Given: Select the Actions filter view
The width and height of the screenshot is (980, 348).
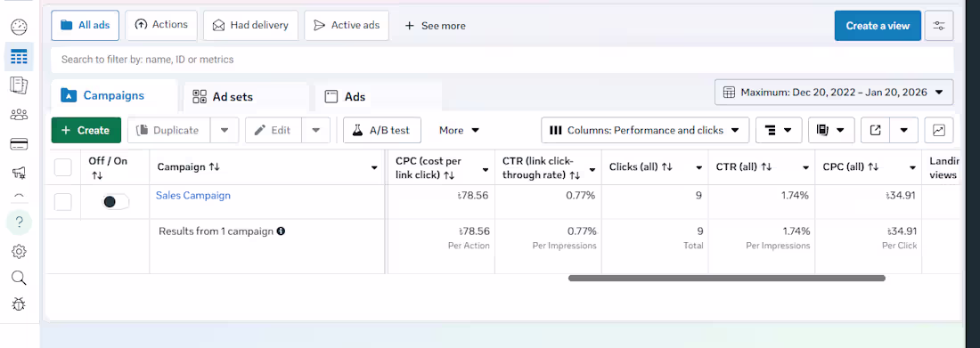Looking at the screenshot, I should point(161,25).
